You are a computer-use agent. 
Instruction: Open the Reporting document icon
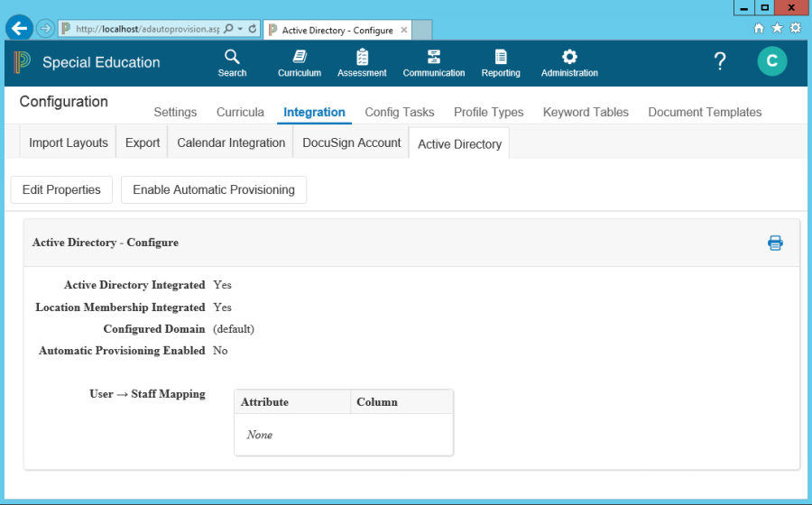[x=501, y=58]
